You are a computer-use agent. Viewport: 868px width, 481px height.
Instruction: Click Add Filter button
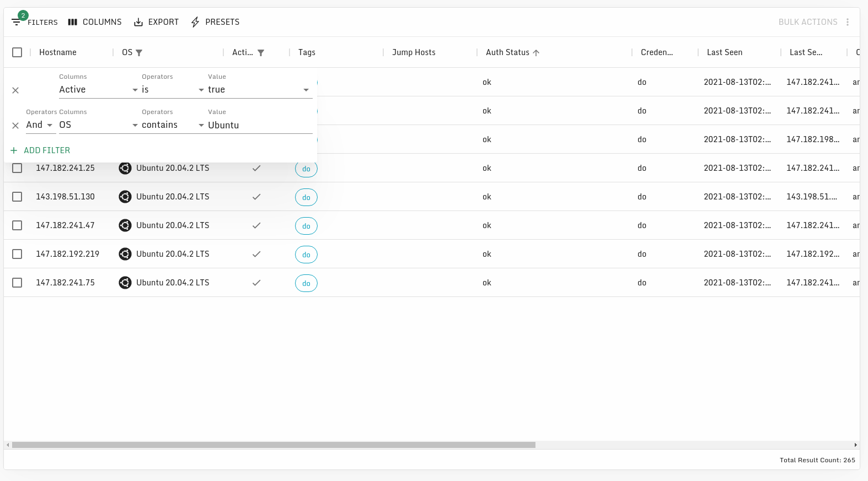point(40,150)
